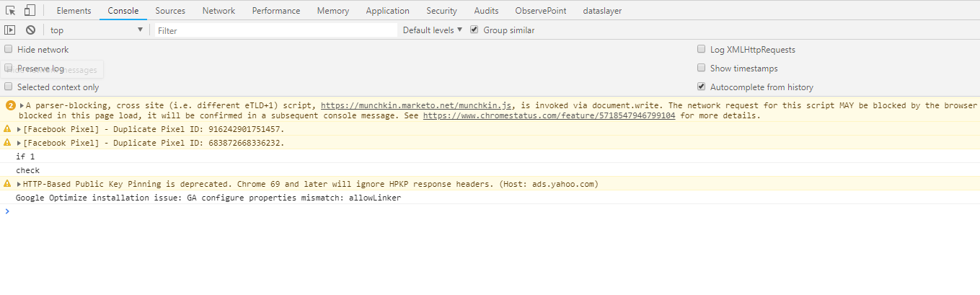Viewport: 980px width, 295px height.
Task: Switch to the Elements tab
Action: click(74, 11)
